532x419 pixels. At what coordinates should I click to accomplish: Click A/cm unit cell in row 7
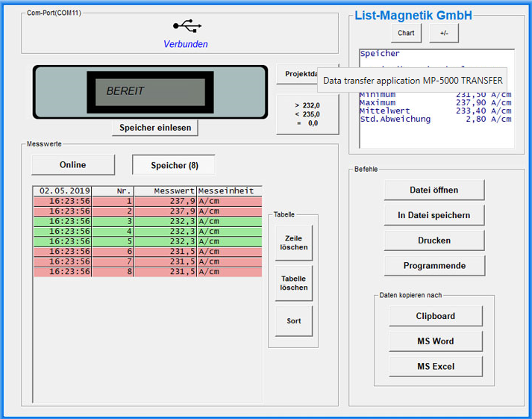[229, 262]
